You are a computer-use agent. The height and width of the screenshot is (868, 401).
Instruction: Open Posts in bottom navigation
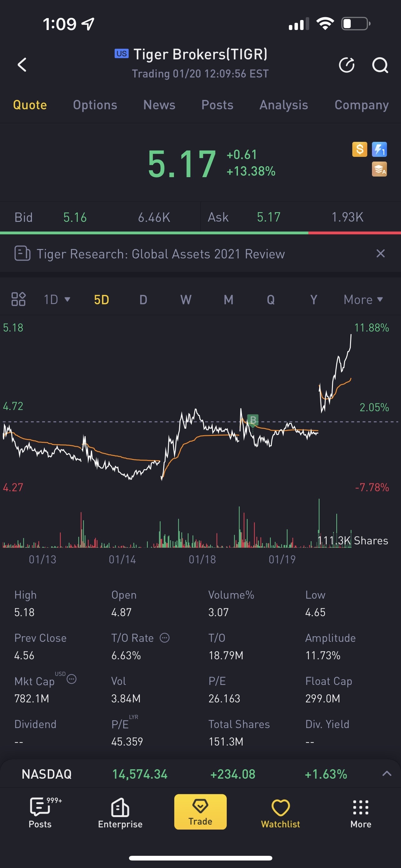[x=40, y=812]
